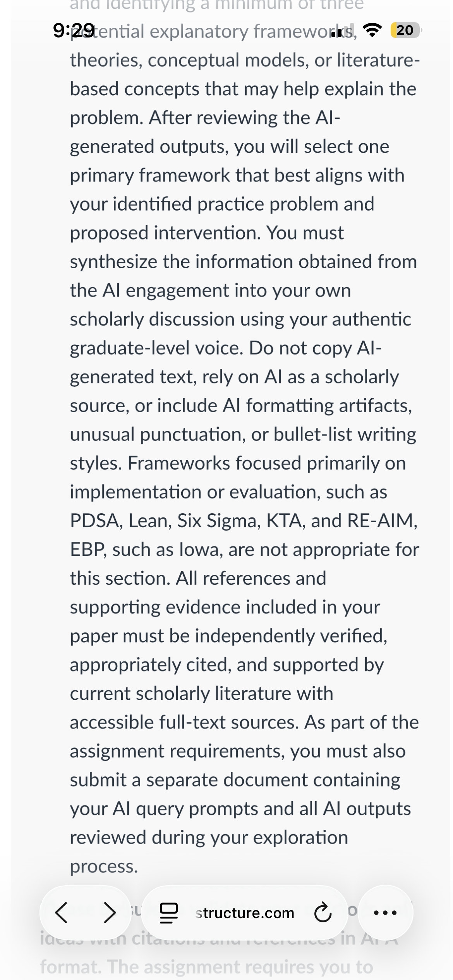Tap the 9:29 clock in status bar
Screen dimensions: 453x980
[x=74, y=31]
